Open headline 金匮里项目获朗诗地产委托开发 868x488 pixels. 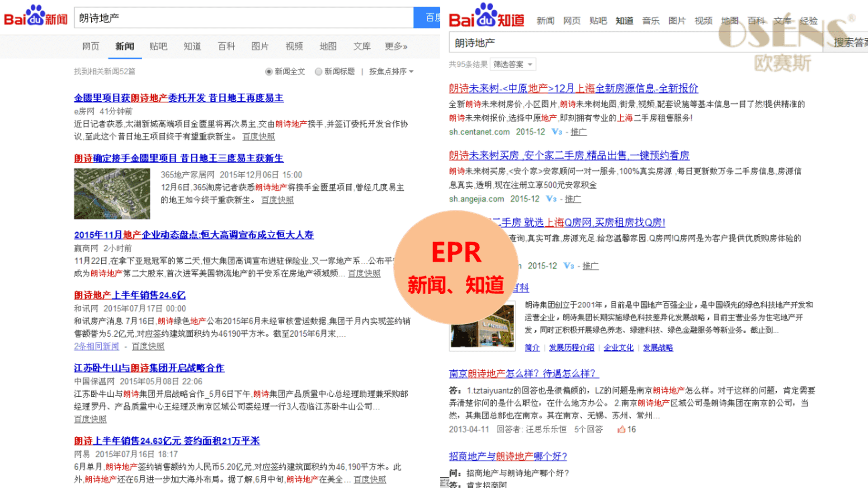179,98
